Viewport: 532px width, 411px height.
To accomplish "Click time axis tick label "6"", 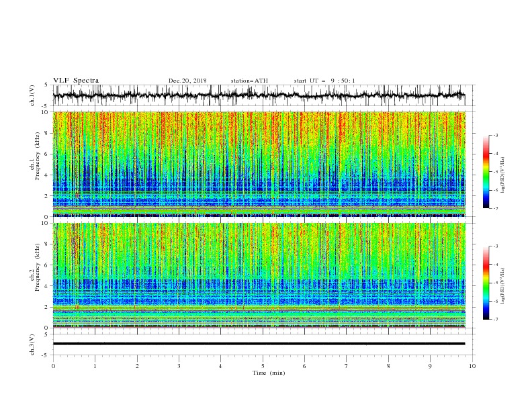I will (304, 366).
